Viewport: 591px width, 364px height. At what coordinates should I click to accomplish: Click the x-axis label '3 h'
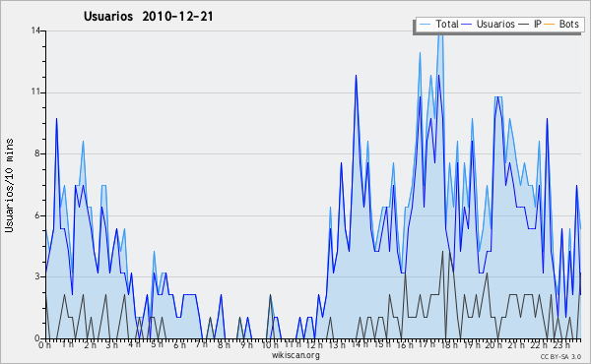click(x=112, y=344)
